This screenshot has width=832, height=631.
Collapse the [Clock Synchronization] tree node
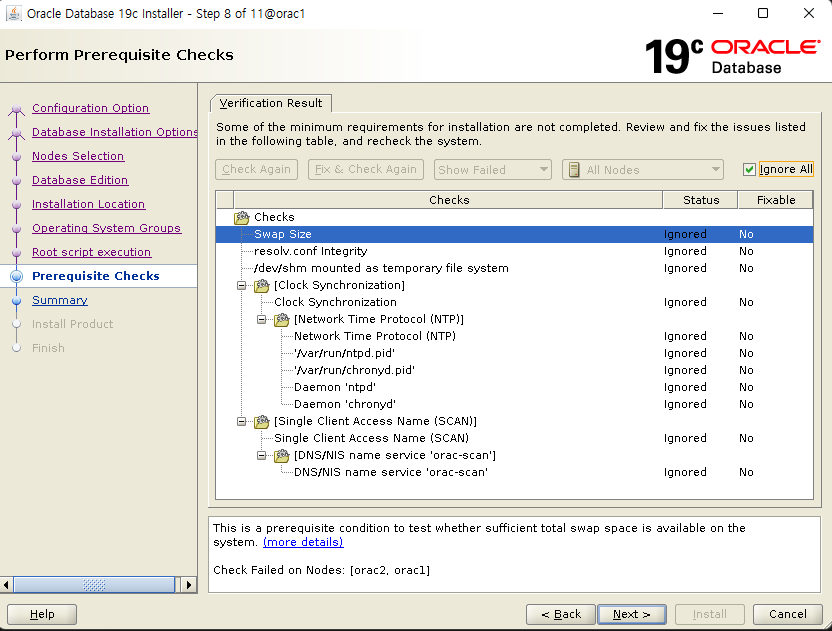click(241, 286)
